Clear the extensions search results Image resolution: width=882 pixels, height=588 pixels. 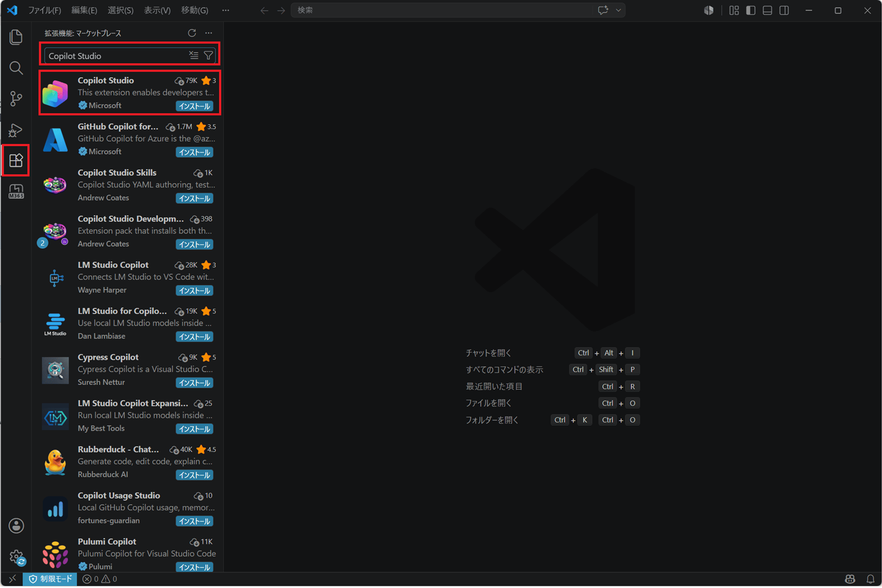(193, 55)
